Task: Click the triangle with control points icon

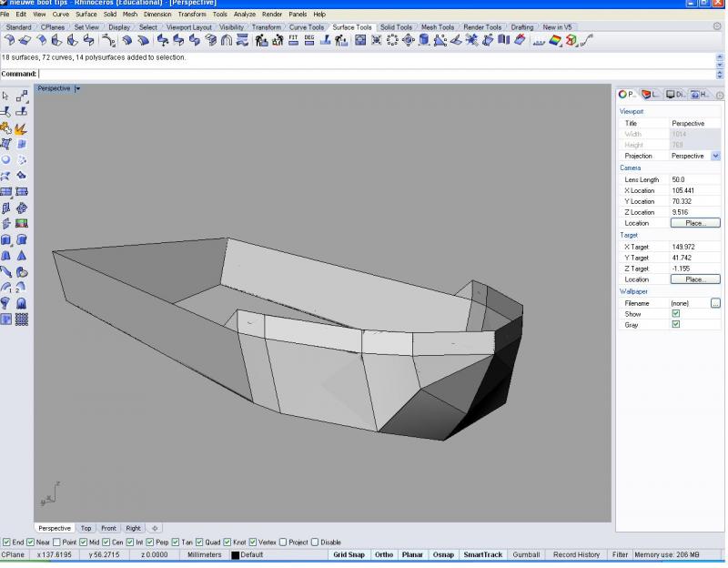Action: (x=440, y=41)
